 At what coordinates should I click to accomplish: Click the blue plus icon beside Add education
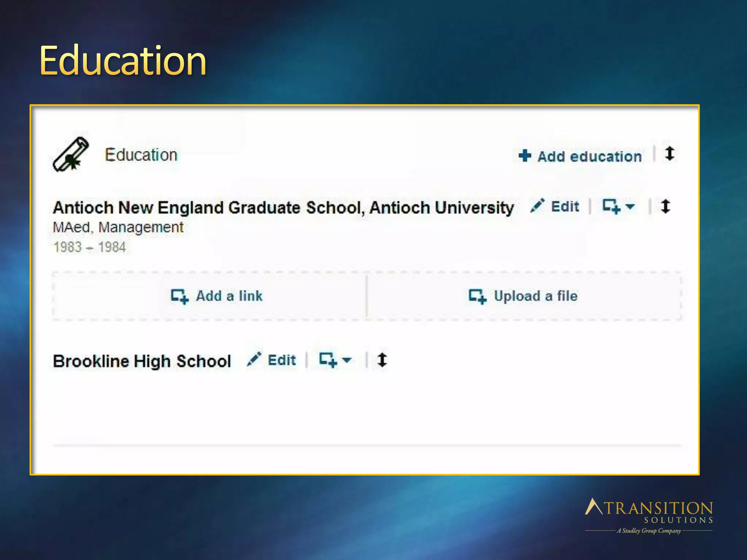(x=525, y=156)
